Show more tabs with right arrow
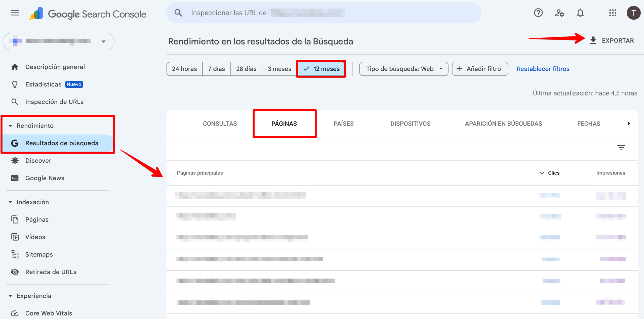The height and width of the screenshot is (319, 644). point(629,123)
